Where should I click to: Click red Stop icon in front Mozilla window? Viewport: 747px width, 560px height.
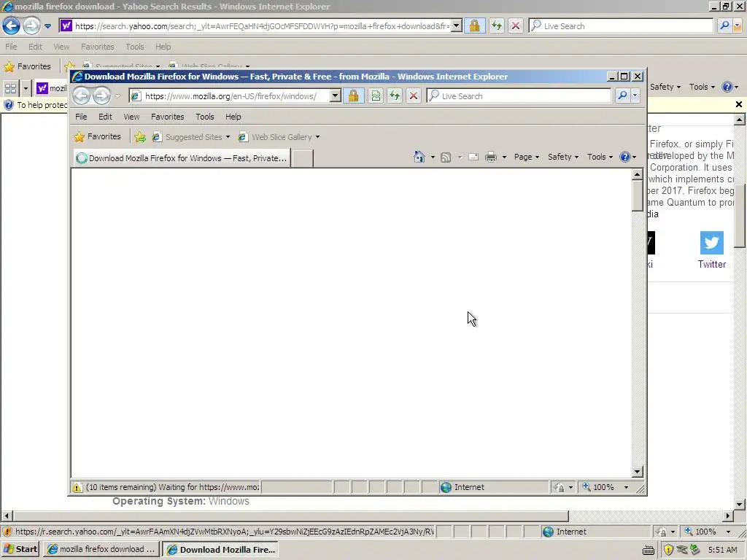[414, 96]
